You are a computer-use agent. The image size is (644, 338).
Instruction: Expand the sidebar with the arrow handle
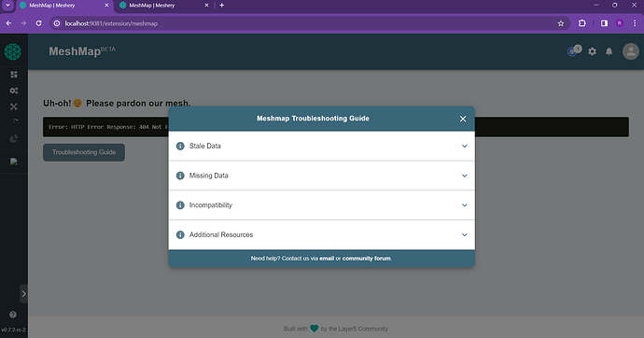click(24, 293)
